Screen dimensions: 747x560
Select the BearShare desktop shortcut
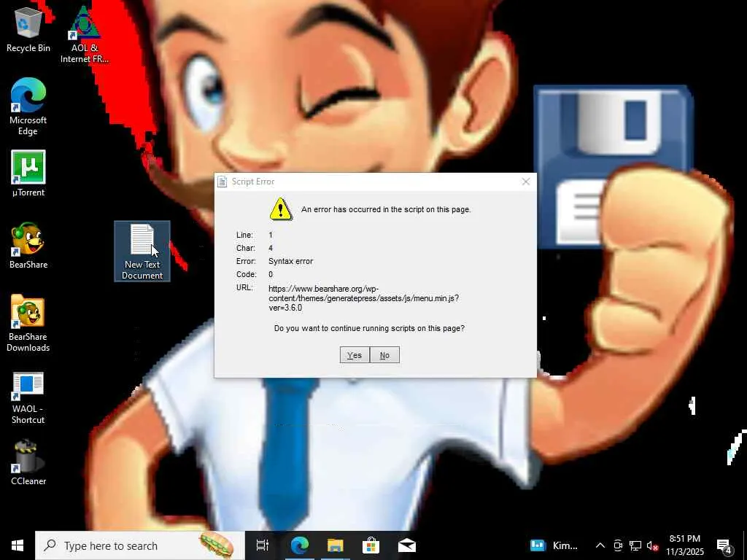pyautogui.click(x=28, y=246)
